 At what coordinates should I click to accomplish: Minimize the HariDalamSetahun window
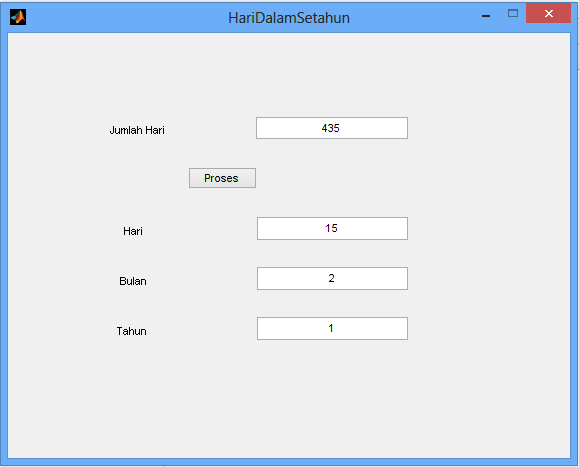(x=486, y=15)
